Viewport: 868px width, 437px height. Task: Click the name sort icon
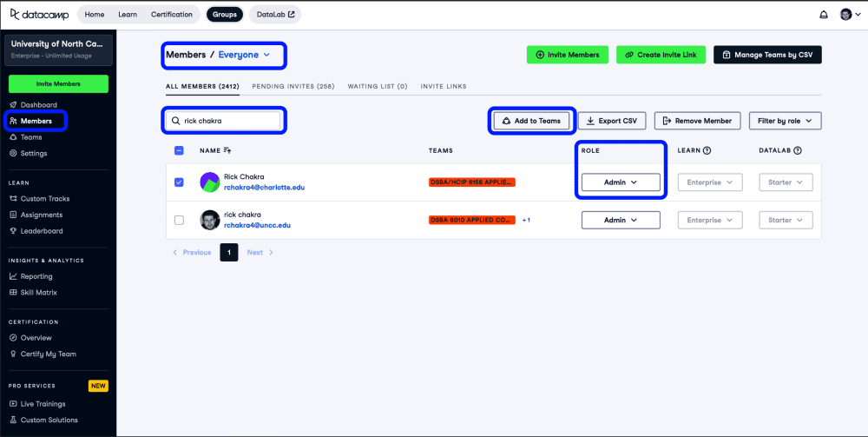tap(228, 150)
